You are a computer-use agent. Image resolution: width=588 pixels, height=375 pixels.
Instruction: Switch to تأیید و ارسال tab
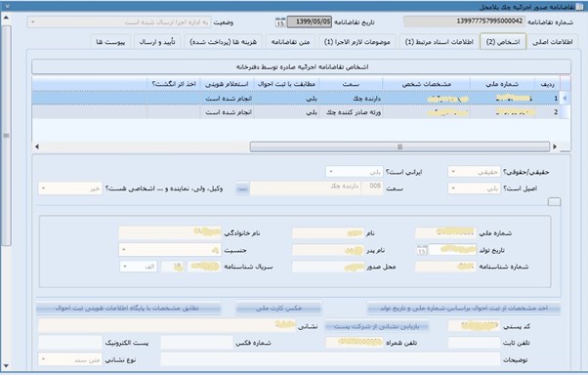pyautogui.click(x=157, y=42)
